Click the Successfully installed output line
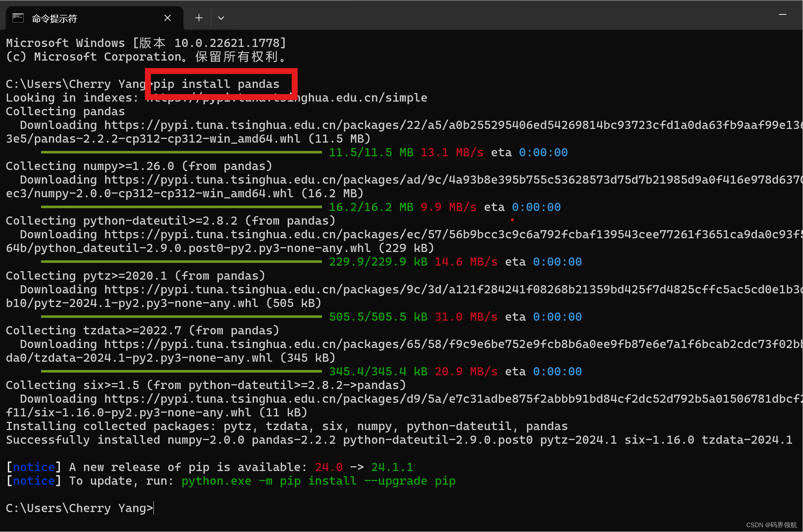The height and width of the screenshot is (532, 803). coord(399,440)
